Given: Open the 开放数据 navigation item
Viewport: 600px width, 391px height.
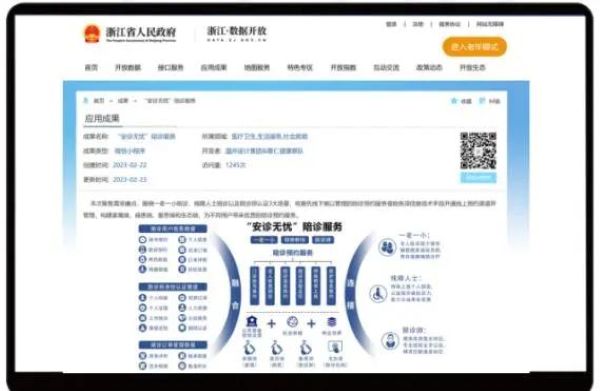Looking at the screenshot, I should pyautogui.click(x=128, y=68).
